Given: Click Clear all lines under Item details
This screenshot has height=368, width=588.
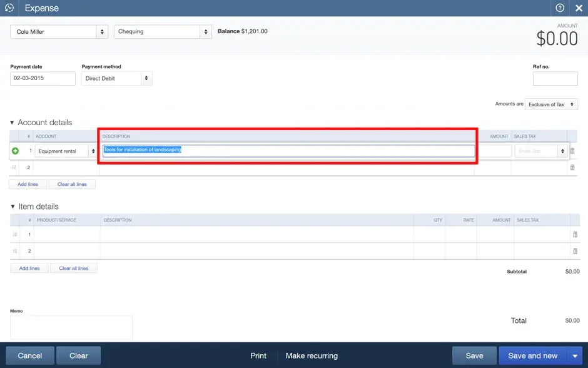Looking at the screenshot, I should pos(74,268).
